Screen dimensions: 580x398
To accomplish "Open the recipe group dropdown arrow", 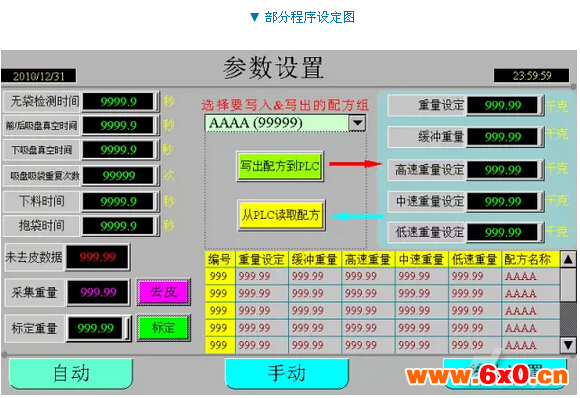I will tap(357, 123).
